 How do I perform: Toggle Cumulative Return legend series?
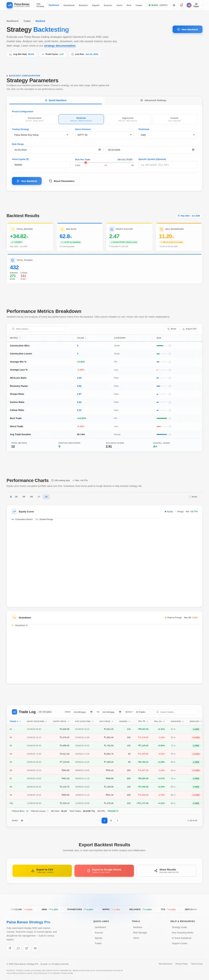click(22, 519)
